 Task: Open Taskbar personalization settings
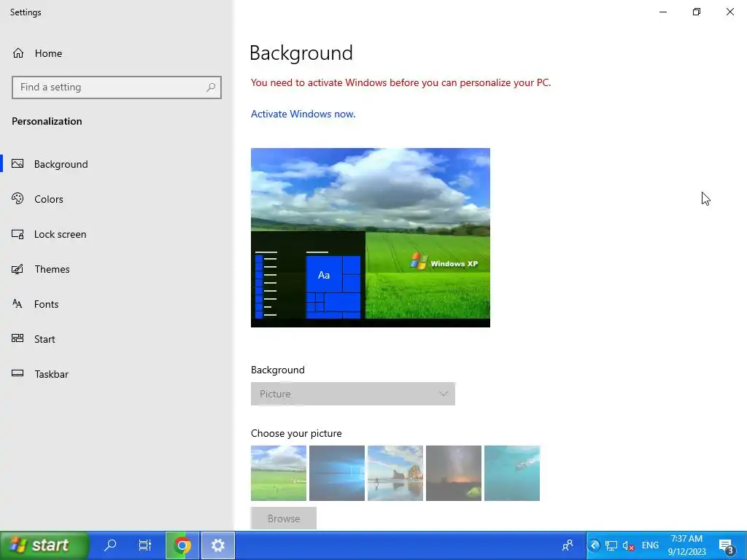[117, 374]
